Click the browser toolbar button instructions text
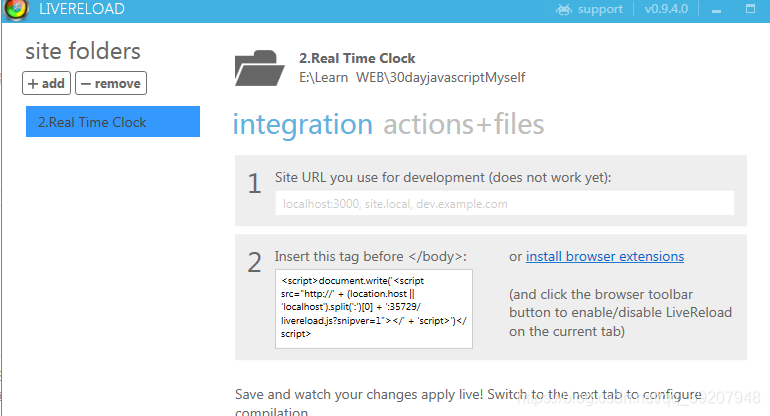 [x=620, y=313]
